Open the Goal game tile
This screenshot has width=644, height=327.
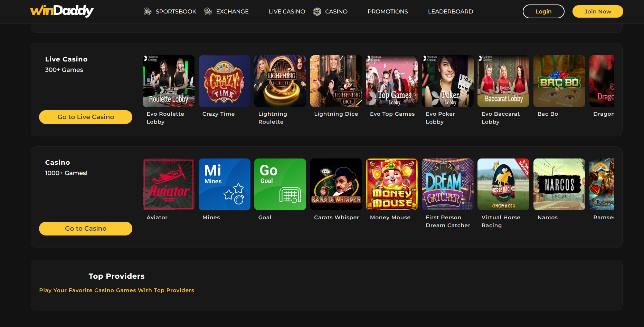click(280, 184)
